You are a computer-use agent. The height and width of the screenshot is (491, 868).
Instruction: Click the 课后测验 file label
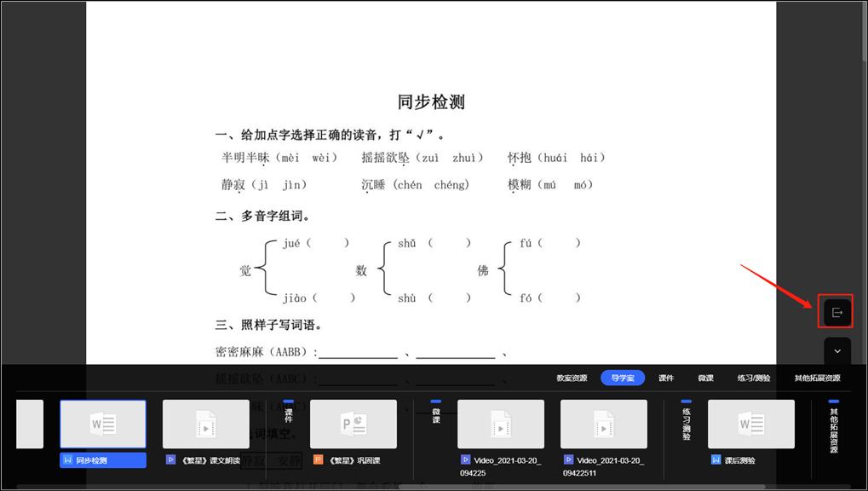(x=740, y=460)
